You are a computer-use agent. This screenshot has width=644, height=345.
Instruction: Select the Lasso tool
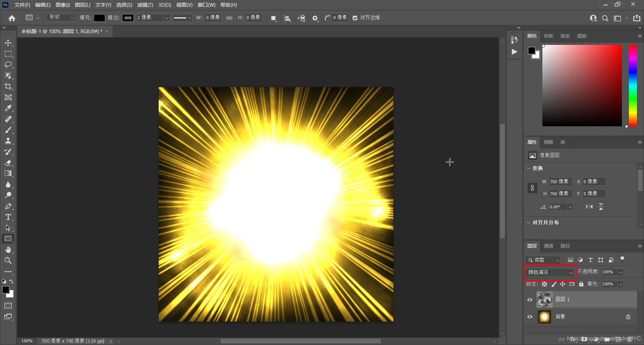pos(8,65)
